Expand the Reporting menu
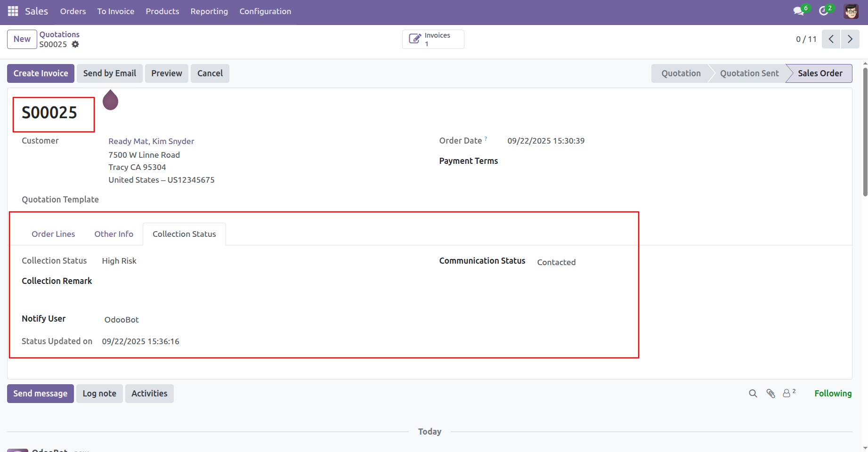Image resolution: width=868 pixels, height=452 pixels. tap(209, 11)
